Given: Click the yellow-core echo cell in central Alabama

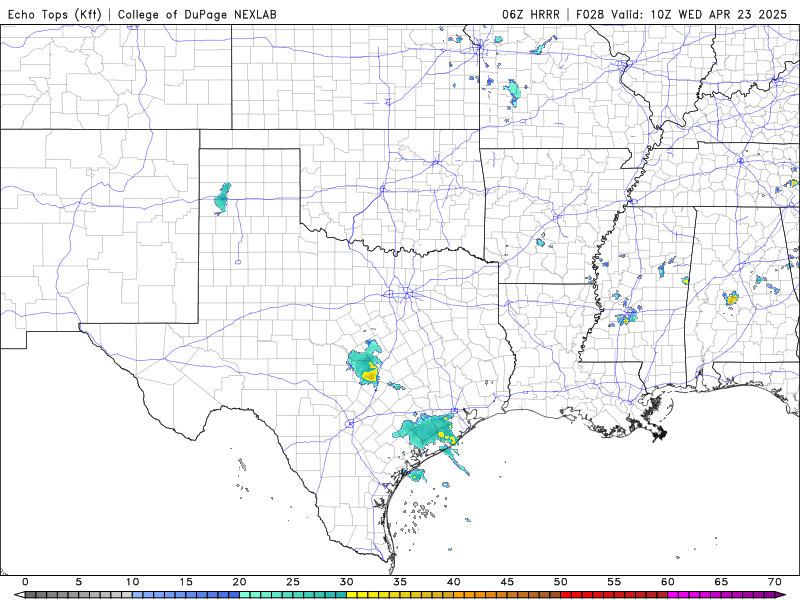Looking at the screenshot, I should tap(731, 299).
